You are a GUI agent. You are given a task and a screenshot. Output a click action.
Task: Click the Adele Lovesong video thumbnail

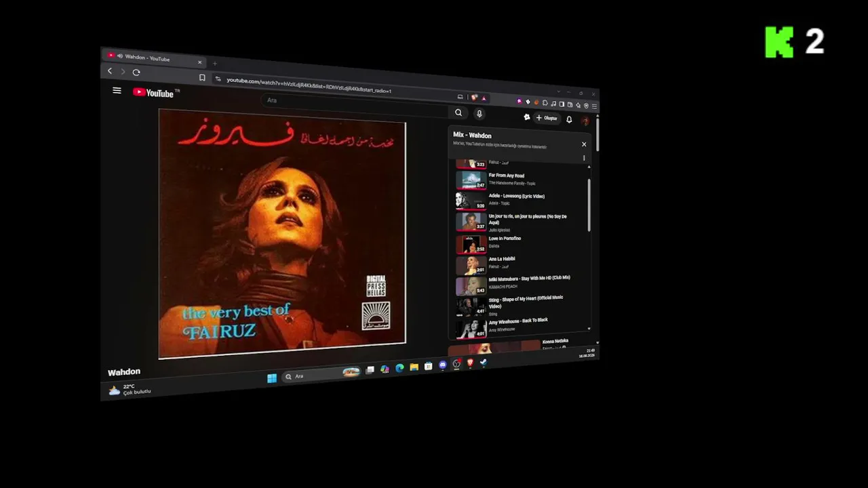(x=471, y=200)
